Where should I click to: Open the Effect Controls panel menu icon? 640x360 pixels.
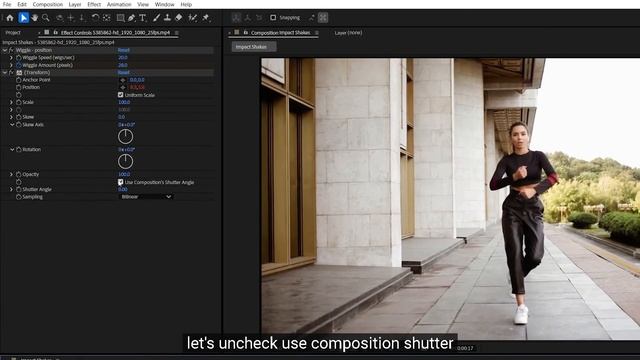click(177, 33)
